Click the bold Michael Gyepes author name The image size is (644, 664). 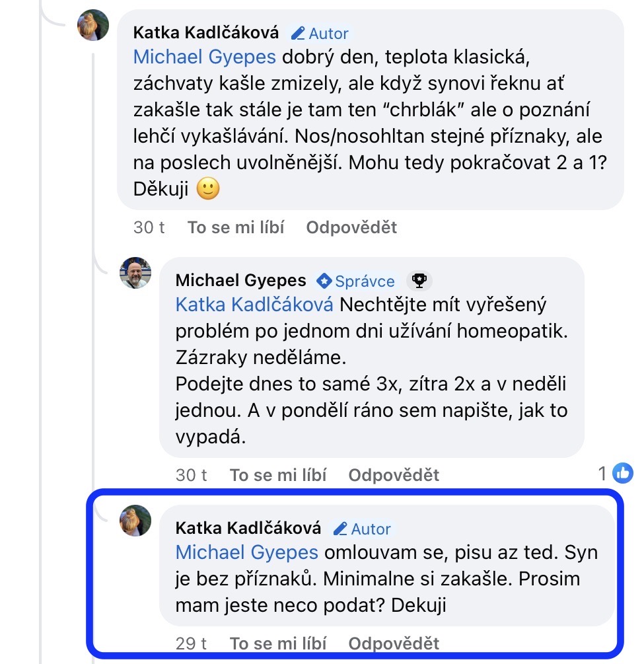[241, 281]
